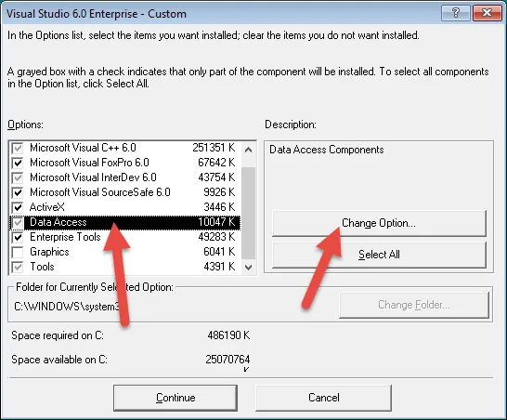507x420 pixels.
Task: Uncheck Microsoft Visual SourceSafe 6.0 checkbox
Action: (18, 192)
